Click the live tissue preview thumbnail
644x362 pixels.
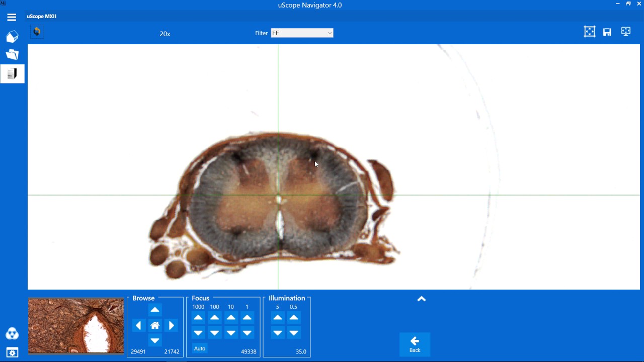click(76, 326)
